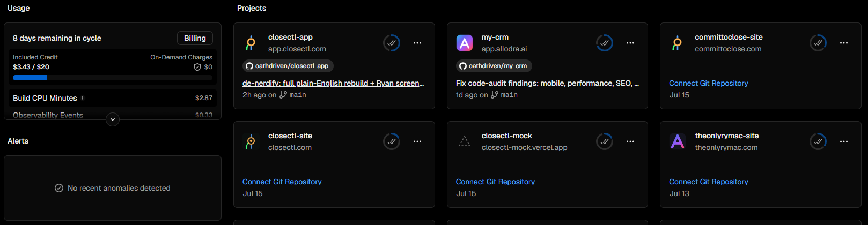
Task: Visit app.closectl.com domain
Action: click(297, 49)
